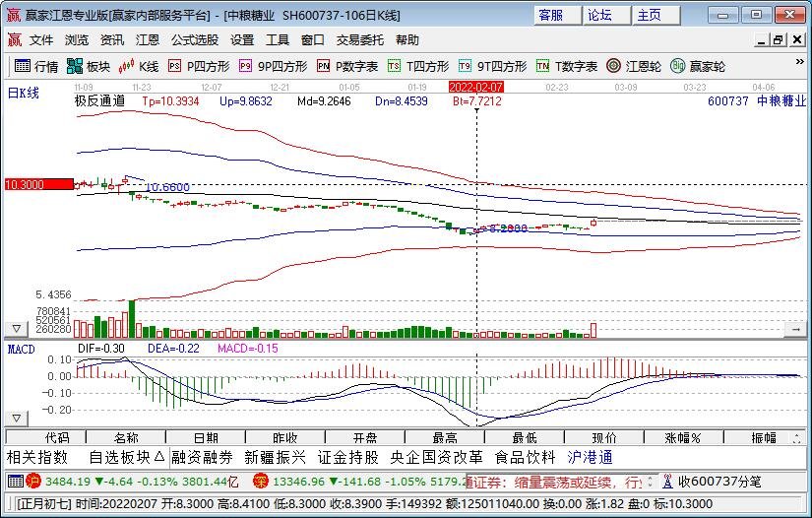Select the 自选板块 tab

126,457
